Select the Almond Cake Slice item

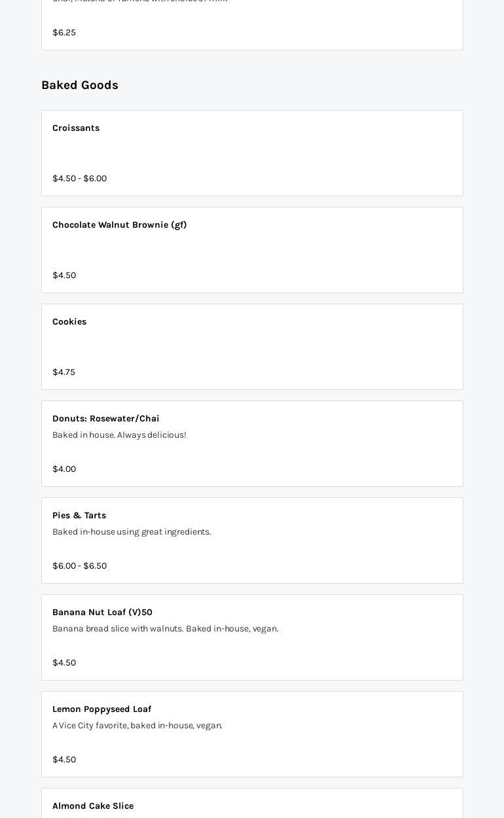(252, 804)
